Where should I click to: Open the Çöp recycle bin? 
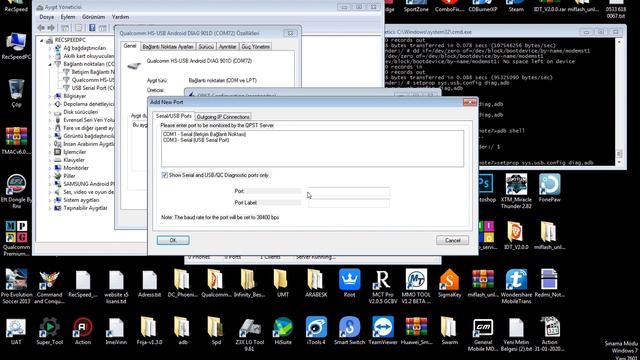pos(16,93)
